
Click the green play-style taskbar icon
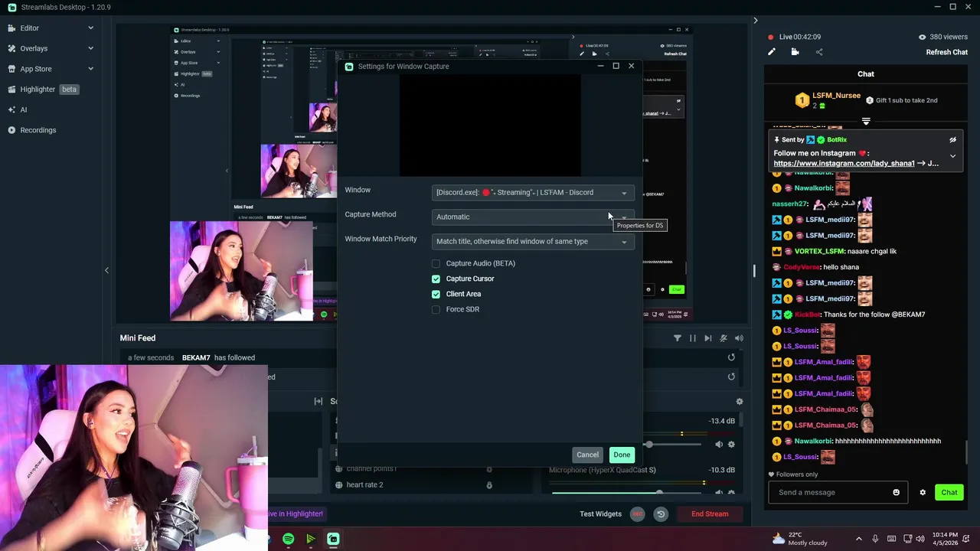coord(310,540)
